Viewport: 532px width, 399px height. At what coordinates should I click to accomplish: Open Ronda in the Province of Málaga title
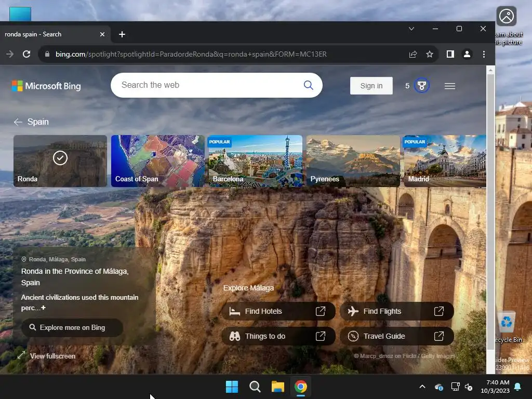75,277
